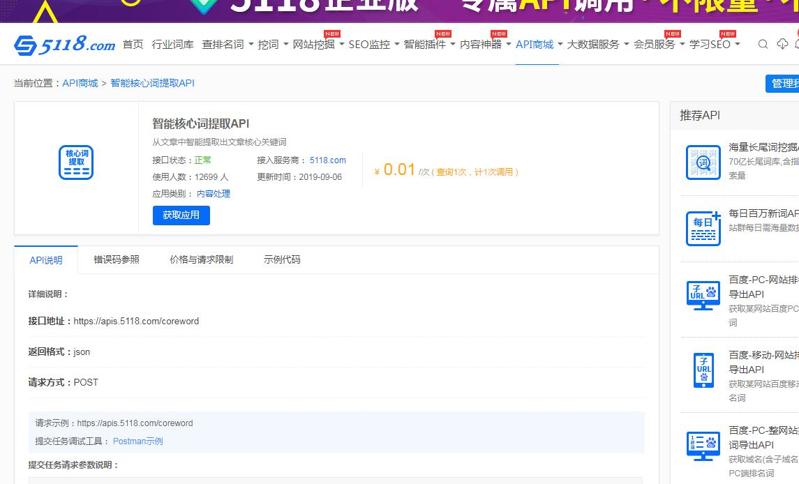The width and height of the screenshot is (799, 484).
Task: Click the 获取应用 button
Action: (x=181, y=215)
